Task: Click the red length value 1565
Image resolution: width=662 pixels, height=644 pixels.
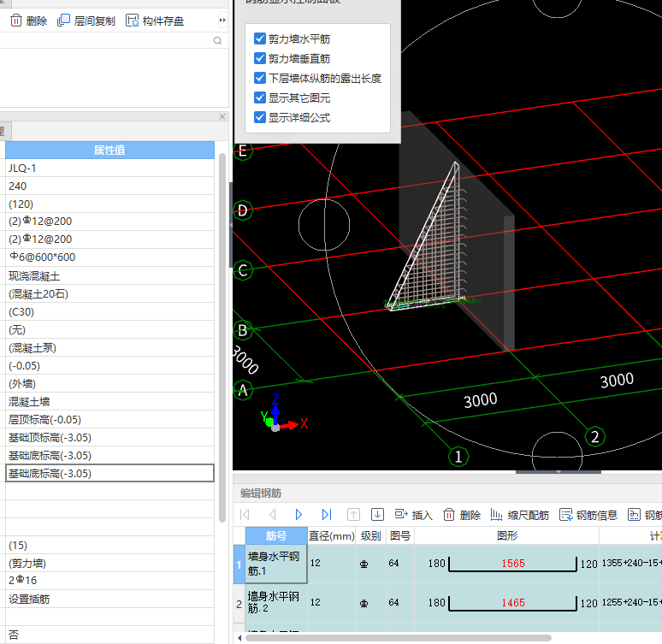Action: pos(513,564)
